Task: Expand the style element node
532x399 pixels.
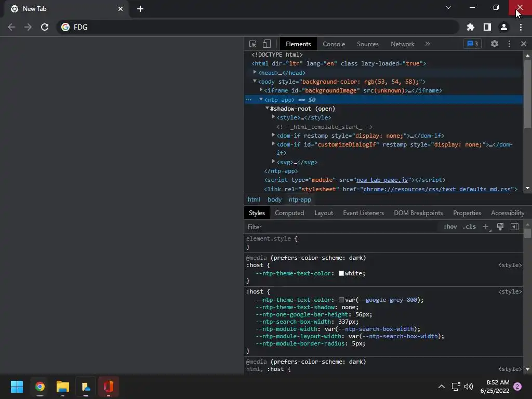Action: (x=273, y=117)
